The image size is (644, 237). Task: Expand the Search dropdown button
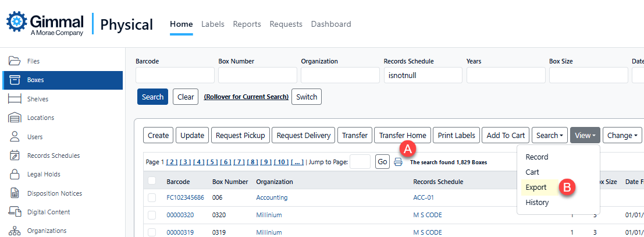[x=549, y=135]
